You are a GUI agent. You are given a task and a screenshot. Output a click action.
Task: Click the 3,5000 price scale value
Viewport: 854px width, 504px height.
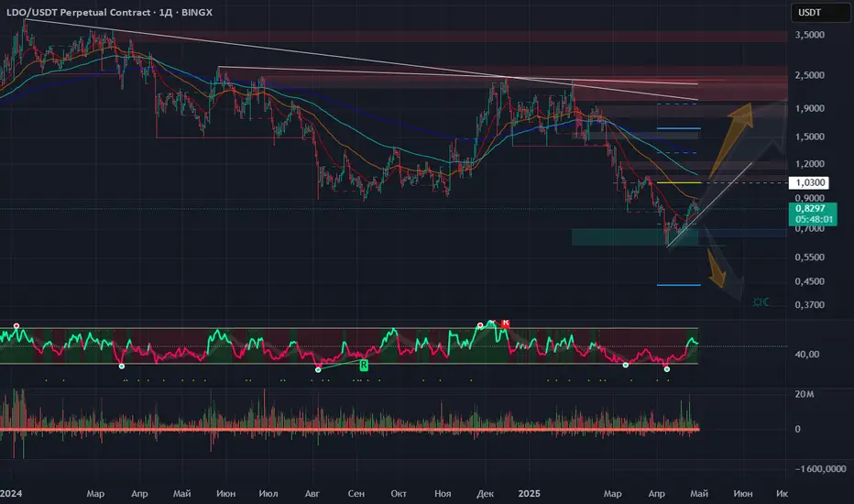[x=809, y=35]
